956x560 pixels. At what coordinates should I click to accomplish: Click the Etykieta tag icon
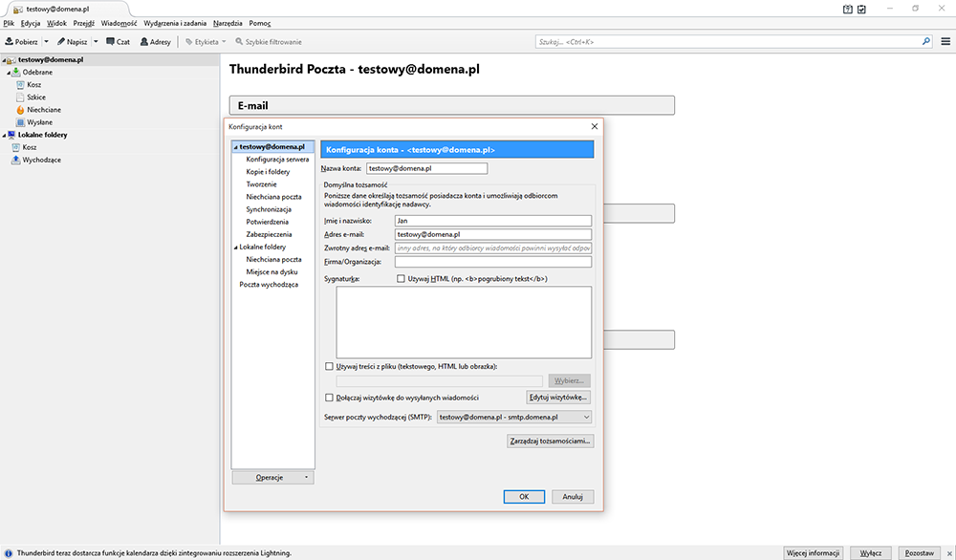tap(189, 41)
